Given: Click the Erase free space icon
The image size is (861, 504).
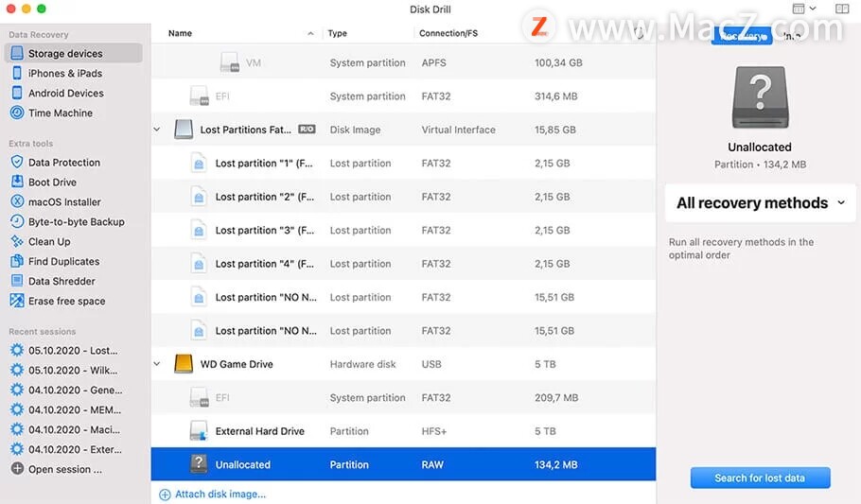Looking at the screenshot, I should click(x=18, y=301).
